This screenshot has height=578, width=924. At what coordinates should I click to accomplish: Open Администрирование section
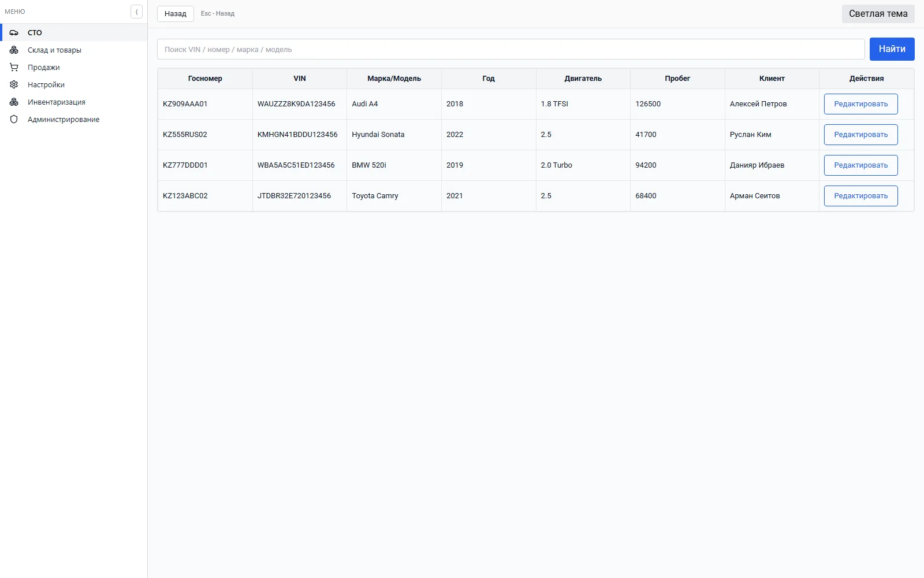[x=74, y=120]
